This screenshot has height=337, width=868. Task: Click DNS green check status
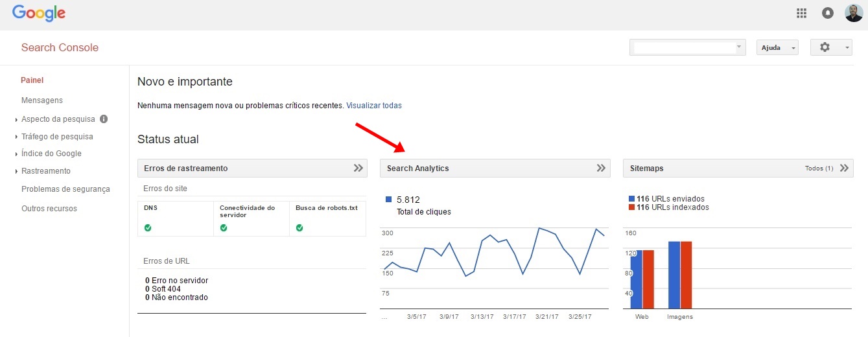pyautogui.click(x=148, y=228)
